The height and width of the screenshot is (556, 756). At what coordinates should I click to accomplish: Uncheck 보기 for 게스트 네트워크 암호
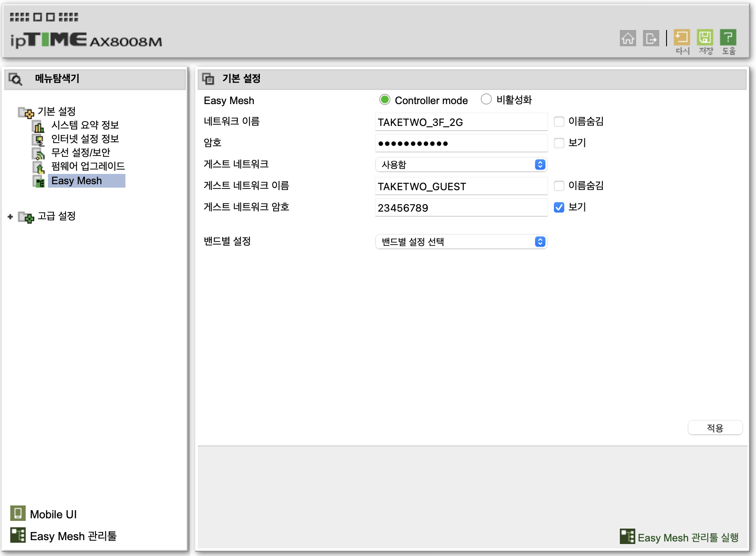[559, 207]
